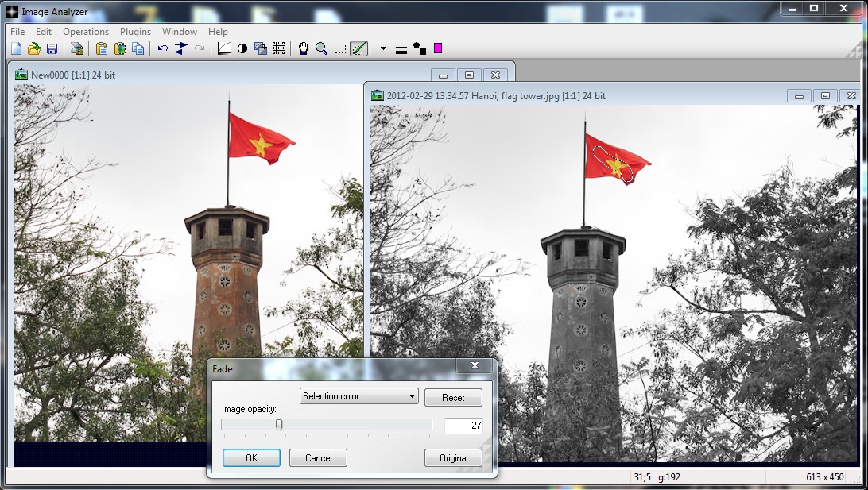This screenshot has width=868, height=490.
Task: Toggle the freehand pen drawing tool
Action: (x=359, y=48)
